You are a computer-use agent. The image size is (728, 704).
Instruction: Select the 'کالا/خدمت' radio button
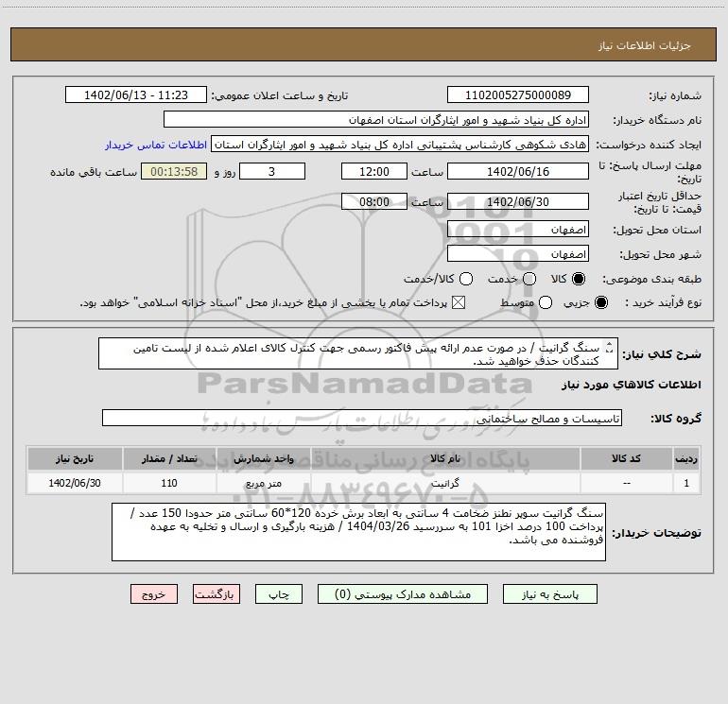pyautogui.click(x=466, y=279)
